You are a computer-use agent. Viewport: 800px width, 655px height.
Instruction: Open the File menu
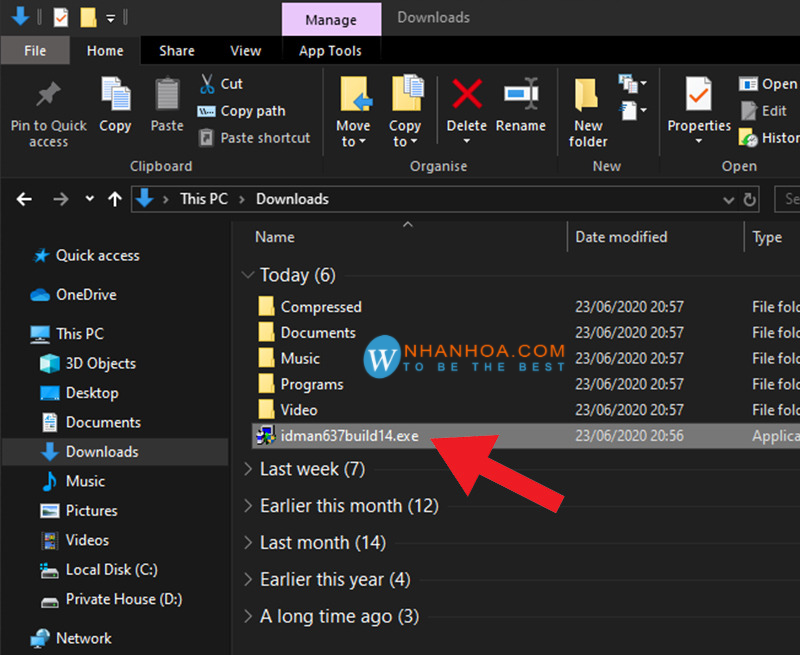pos(35,51)
